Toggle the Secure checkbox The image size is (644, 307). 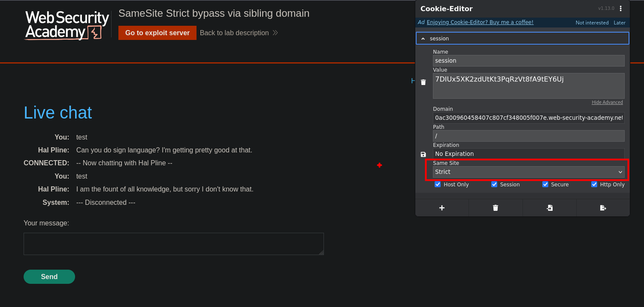(545, 184)
